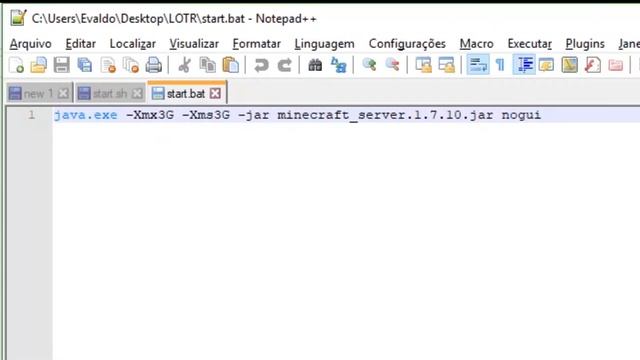
Task: Open the Plugins menu
Action: [x=585, y=44]
